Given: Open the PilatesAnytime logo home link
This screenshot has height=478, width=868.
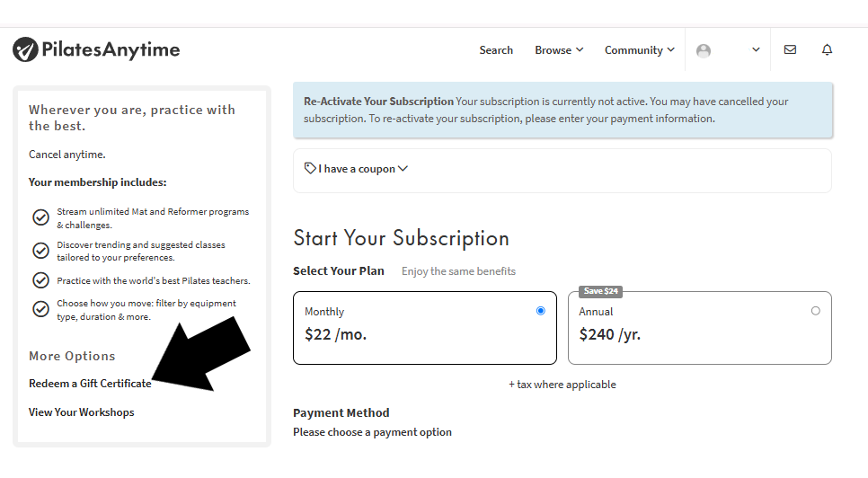Looking at the screenshot, I should tap(96, 49).
